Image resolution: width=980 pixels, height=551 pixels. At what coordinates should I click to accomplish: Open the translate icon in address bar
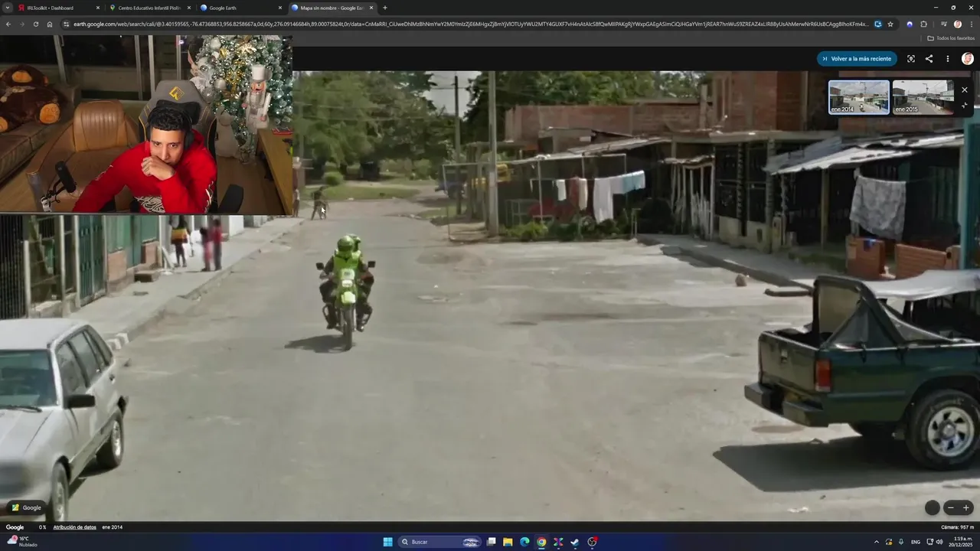coord(878,24)
